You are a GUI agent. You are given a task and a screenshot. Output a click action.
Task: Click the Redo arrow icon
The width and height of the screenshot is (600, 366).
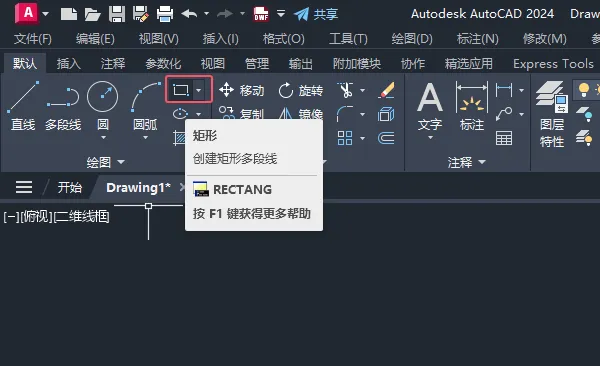tap(225, 14)
